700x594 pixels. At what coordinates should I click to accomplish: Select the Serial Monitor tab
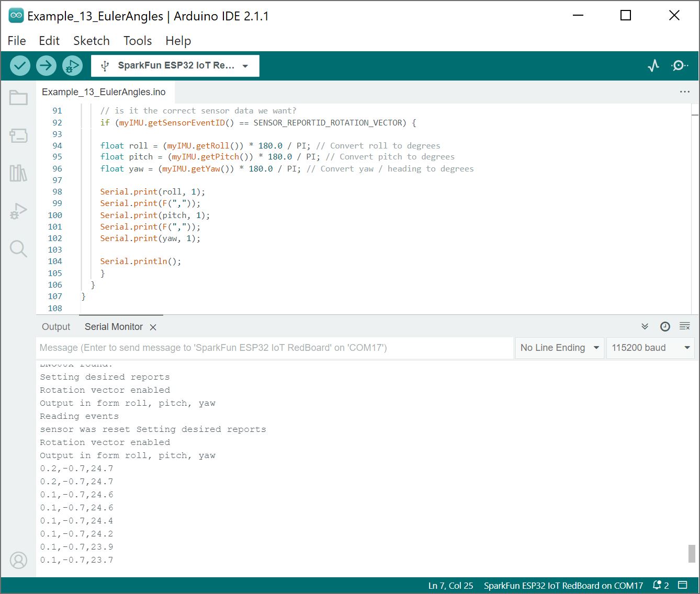point(114,327)
